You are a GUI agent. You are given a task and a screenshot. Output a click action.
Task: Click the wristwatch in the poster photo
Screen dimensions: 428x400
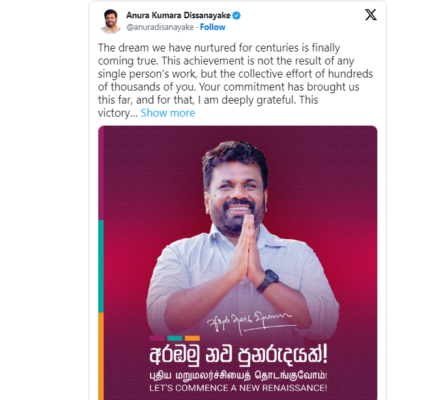coord(268,281)
